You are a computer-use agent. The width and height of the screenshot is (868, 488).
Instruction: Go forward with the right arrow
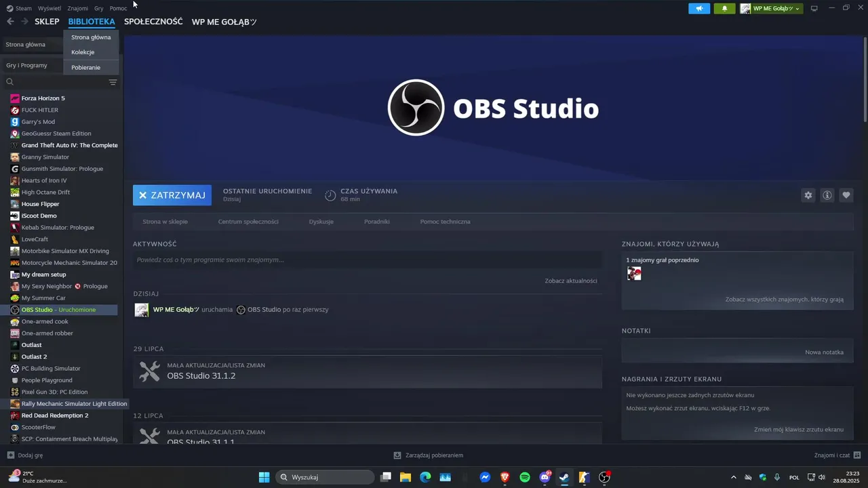click(x=24, y=22)
